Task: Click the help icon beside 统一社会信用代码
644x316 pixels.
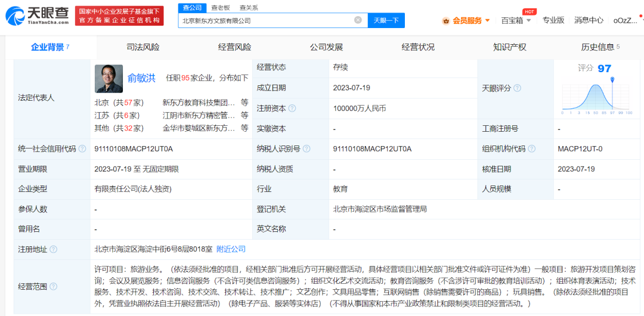Action: (82, 149)
